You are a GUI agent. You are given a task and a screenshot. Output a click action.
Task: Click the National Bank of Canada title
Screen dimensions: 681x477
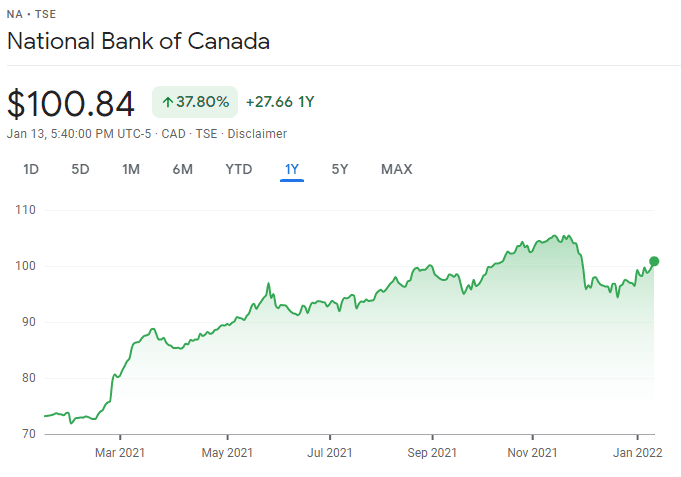click(x=138, y=42)
